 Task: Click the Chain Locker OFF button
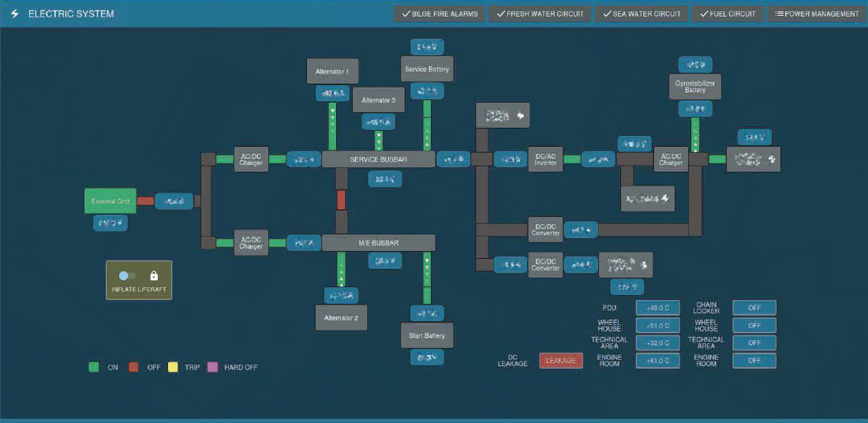coord(754,308)
